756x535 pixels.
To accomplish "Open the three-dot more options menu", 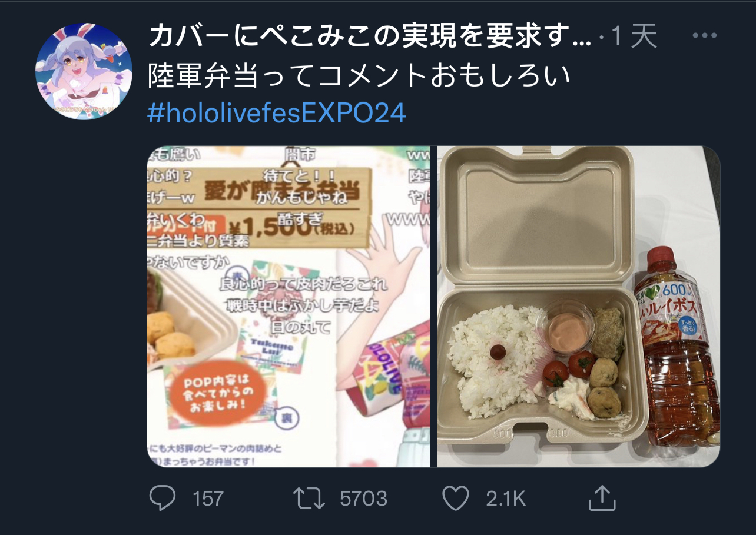I will (705, 36).
